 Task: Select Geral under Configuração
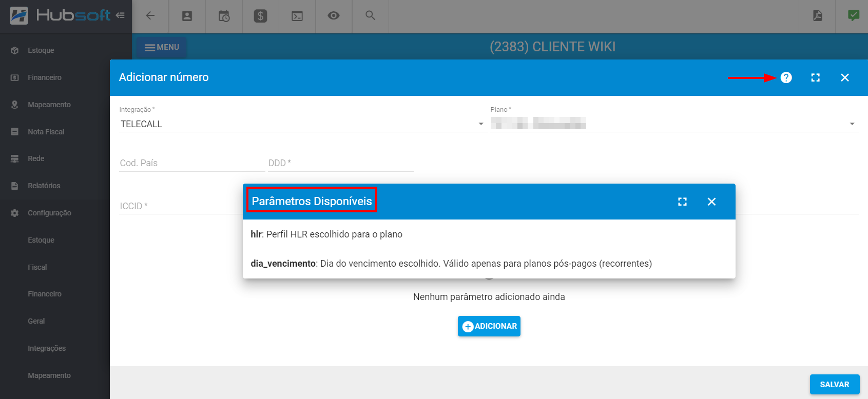tap(55, 321)
